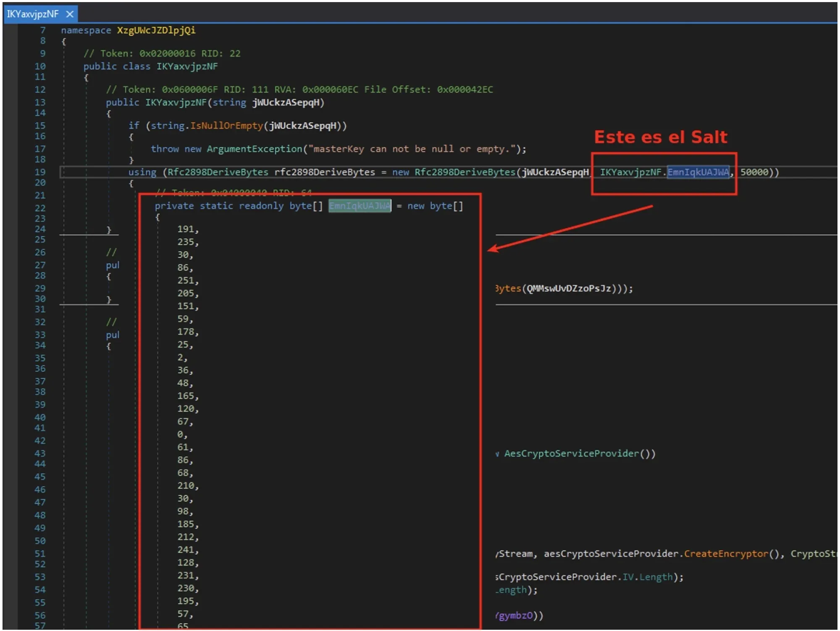Viewport: 840px width, 631px height.
Task: Click line number 19 in gutter
Action: tap(40, 172)
